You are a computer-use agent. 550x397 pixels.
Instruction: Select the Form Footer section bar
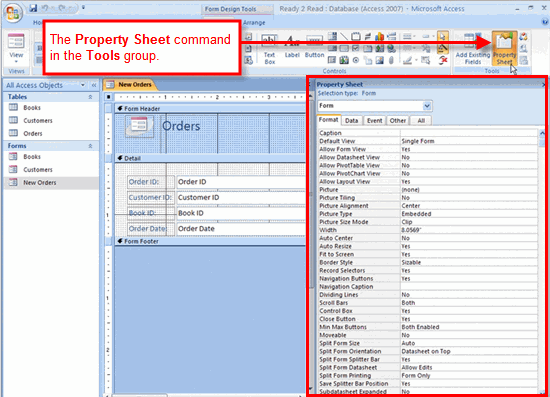[x=210, y=241]
